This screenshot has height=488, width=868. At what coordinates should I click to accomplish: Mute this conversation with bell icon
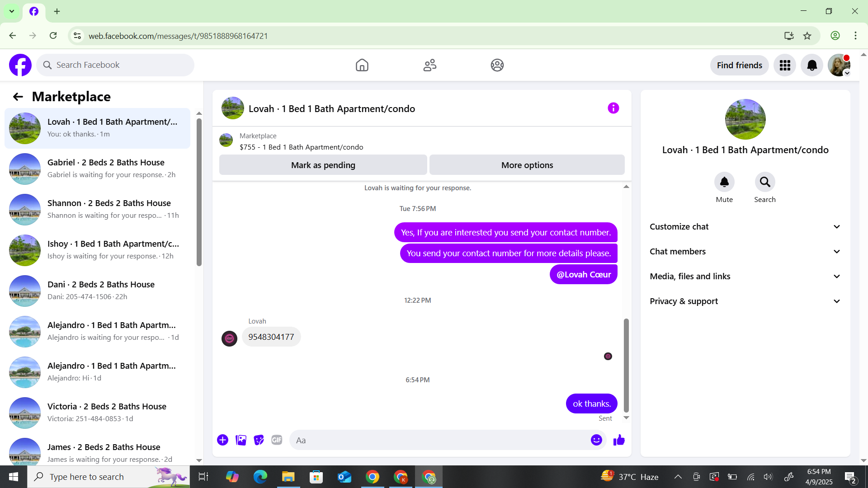pos(724,182)
